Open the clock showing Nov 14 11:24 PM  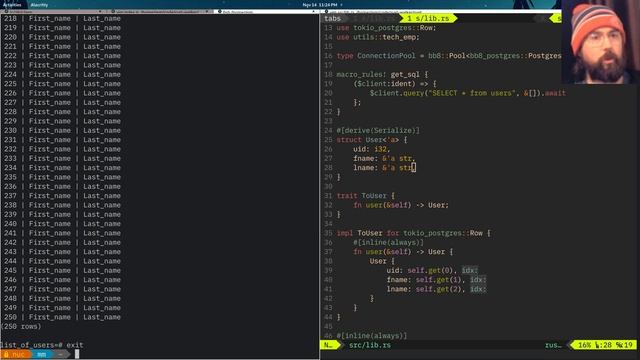(320, 5)
